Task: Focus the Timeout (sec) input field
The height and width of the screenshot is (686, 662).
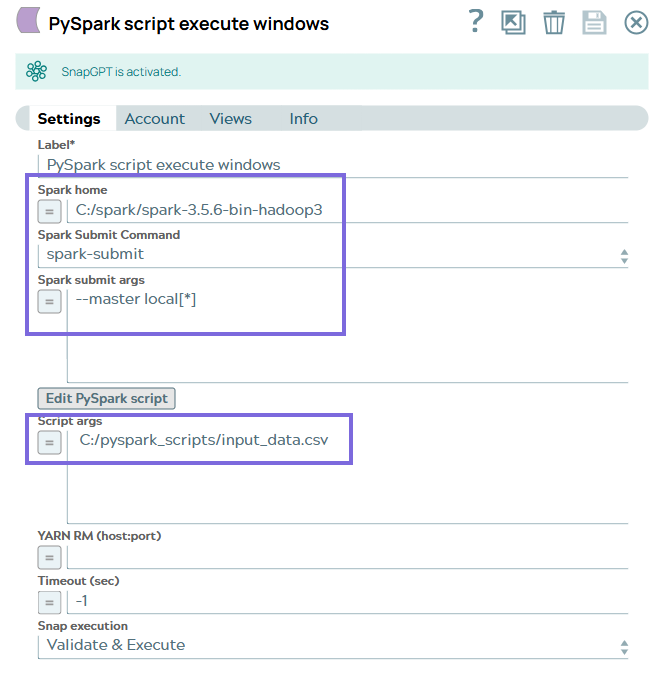Action: click(x=346, y=602)
